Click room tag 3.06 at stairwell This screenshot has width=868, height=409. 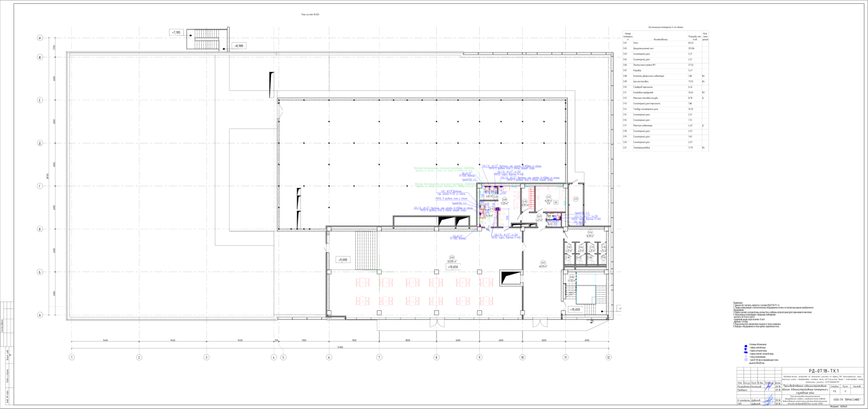(x=572, y=277)
